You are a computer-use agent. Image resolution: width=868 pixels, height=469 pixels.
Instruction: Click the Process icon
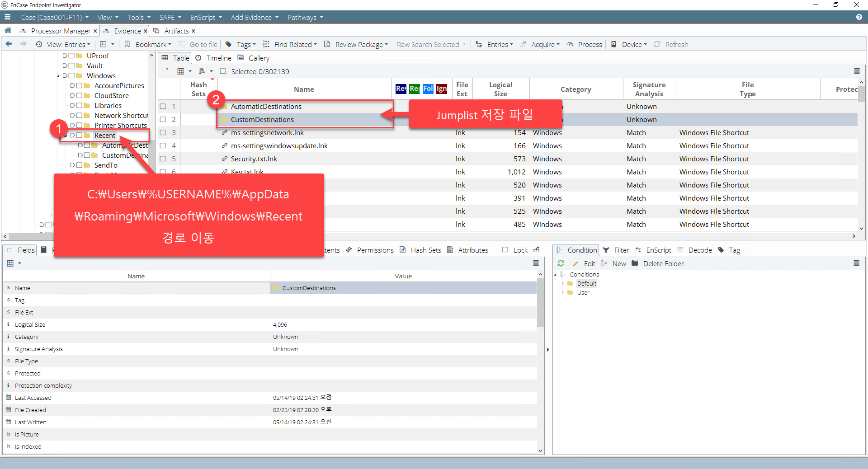click(x=570, y=44)
